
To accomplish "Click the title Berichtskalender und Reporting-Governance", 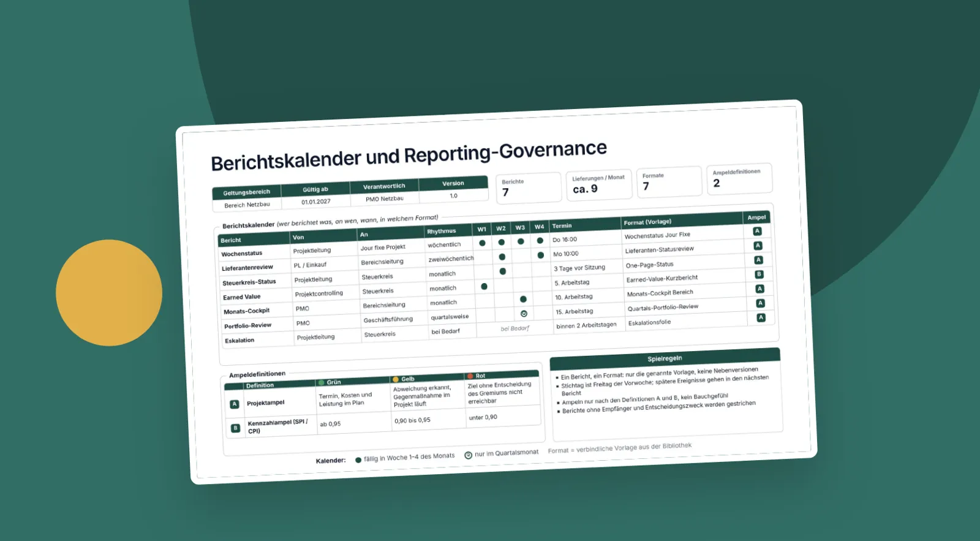I will 409,156.
